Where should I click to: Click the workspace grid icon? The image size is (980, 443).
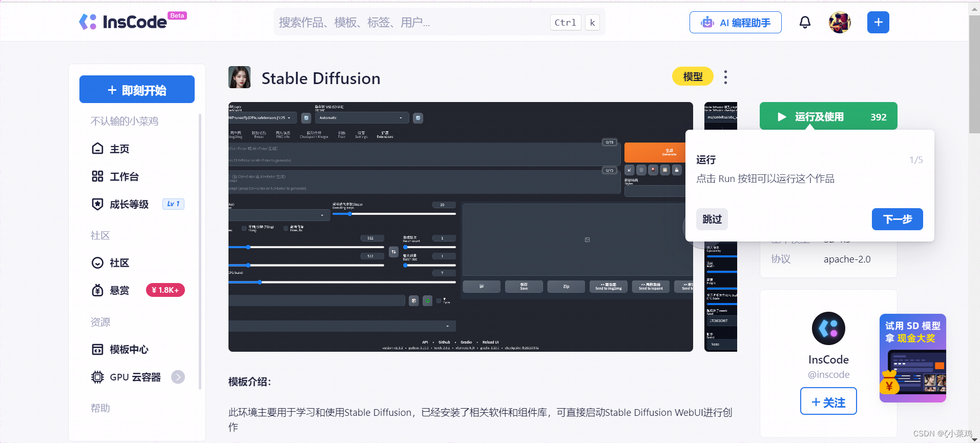97,176
